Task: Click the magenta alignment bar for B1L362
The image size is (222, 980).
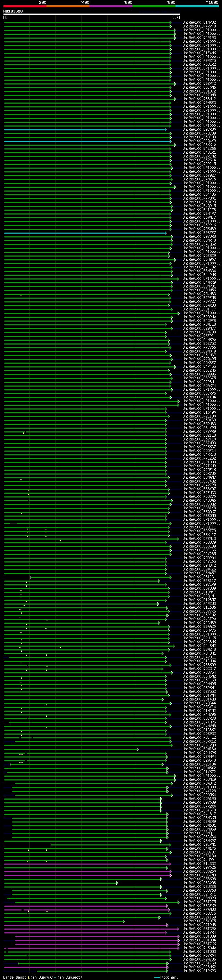Action: (87, 864)
